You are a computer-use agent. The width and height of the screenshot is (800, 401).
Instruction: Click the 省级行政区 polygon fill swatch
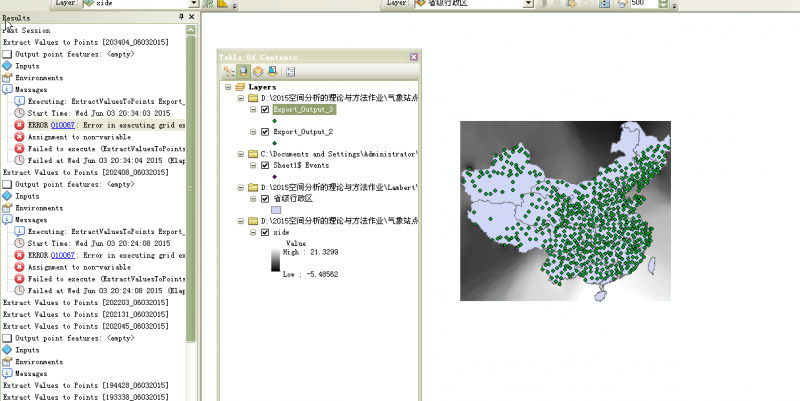(276, 210)
